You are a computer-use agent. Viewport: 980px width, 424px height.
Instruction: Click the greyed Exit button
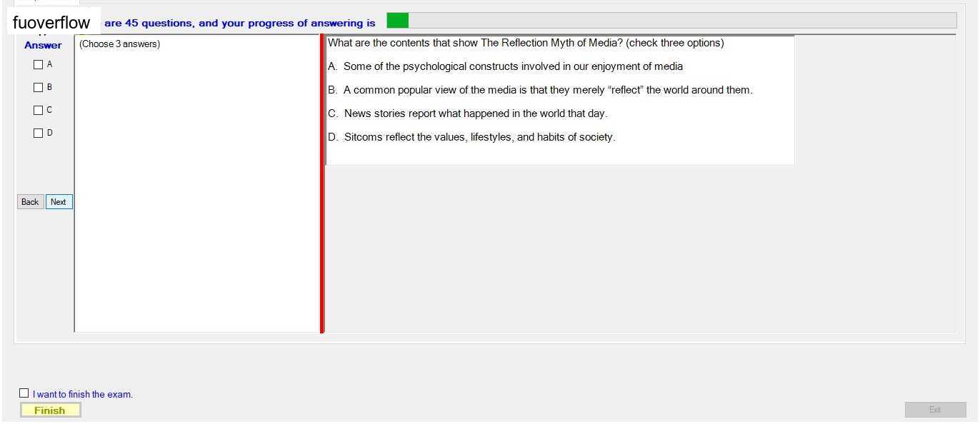(x=935, y=410)
